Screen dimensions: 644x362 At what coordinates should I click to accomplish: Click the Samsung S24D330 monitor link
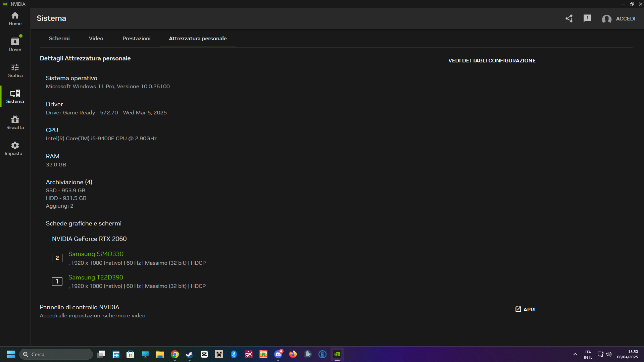[x=96, y=254]
